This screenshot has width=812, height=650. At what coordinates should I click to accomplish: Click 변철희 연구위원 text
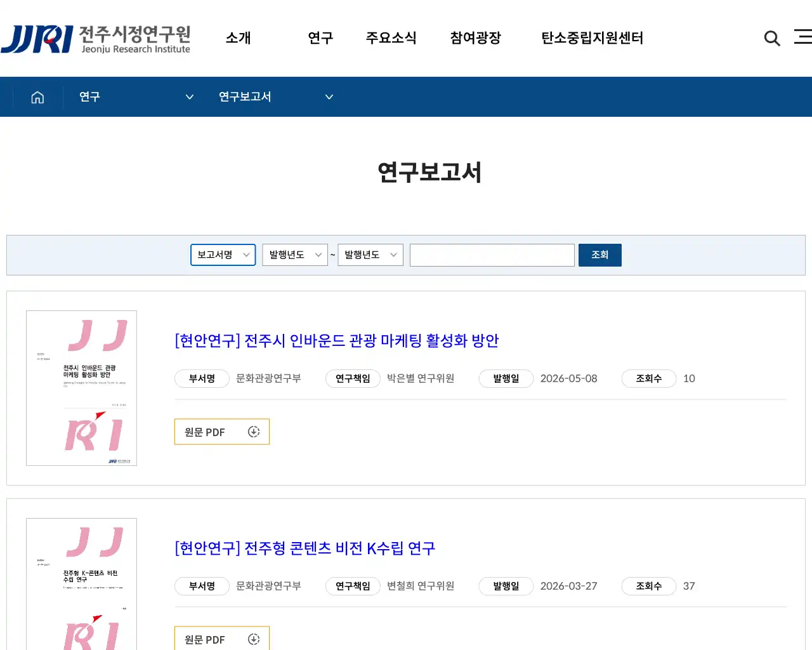421,586
